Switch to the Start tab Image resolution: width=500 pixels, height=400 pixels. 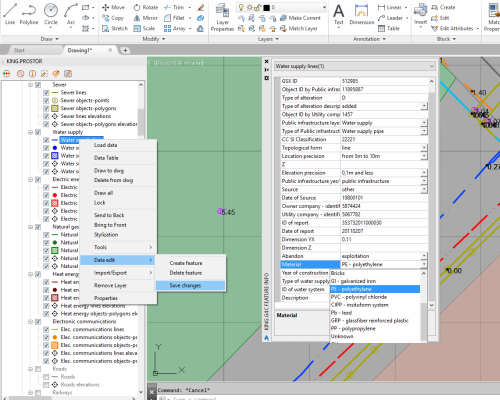tap(19, 50)
